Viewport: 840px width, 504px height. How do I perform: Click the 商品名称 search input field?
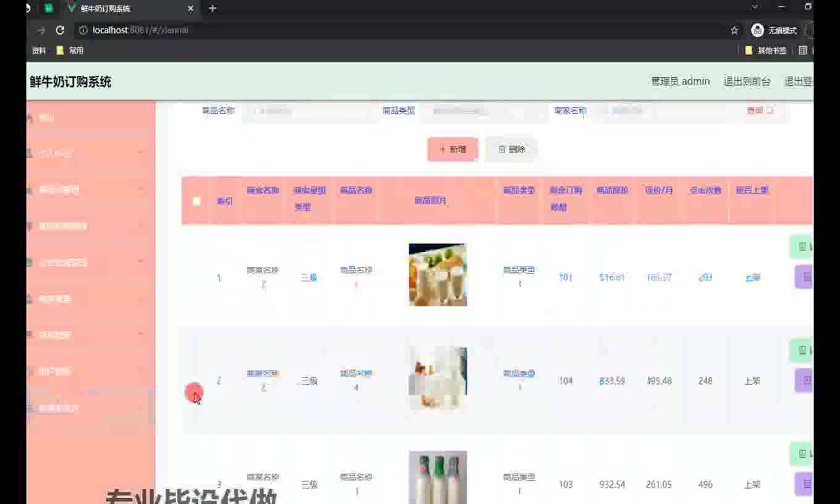306,111
